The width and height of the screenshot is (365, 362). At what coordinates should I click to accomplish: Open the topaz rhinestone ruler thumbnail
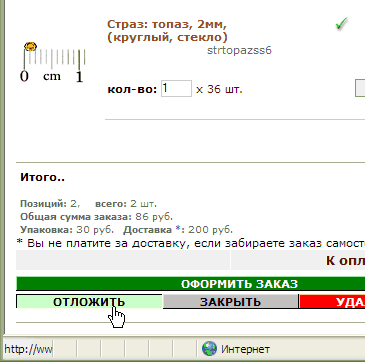click(53, 62)
